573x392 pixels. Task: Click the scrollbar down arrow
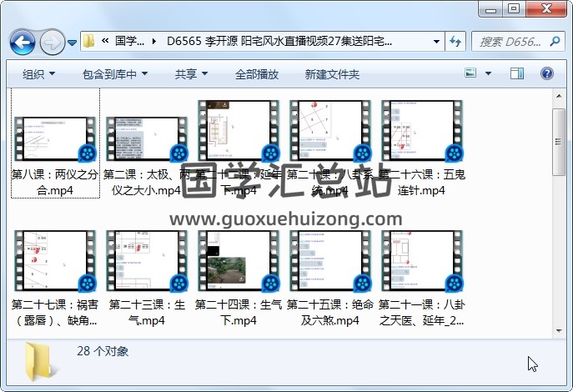pos(559,330)
